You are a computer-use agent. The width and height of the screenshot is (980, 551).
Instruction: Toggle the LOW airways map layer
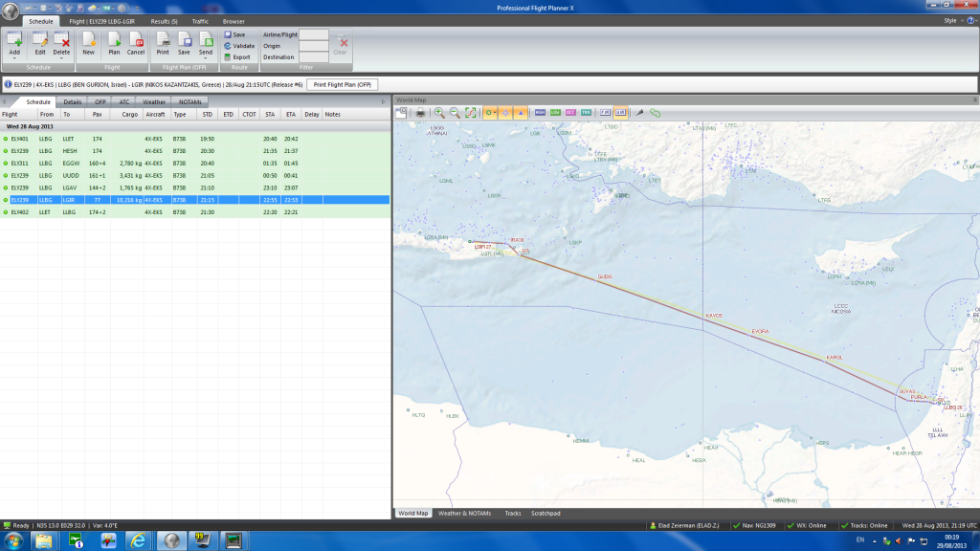tap(556, 112)
